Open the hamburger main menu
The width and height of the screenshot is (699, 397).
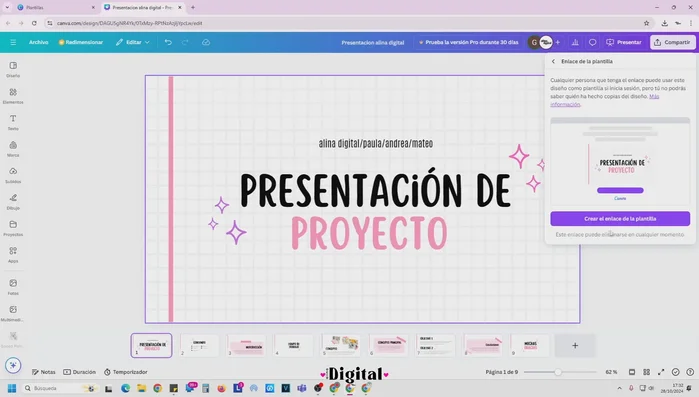[13, 42]
